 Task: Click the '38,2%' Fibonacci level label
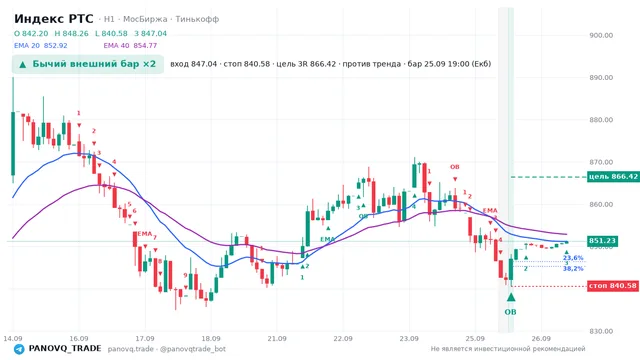point(573,269)
